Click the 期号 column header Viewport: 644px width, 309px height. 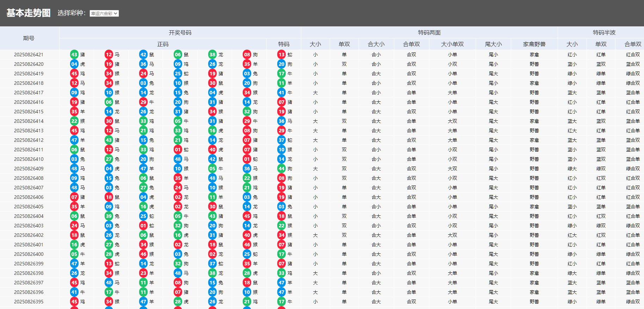coord(29,38)
